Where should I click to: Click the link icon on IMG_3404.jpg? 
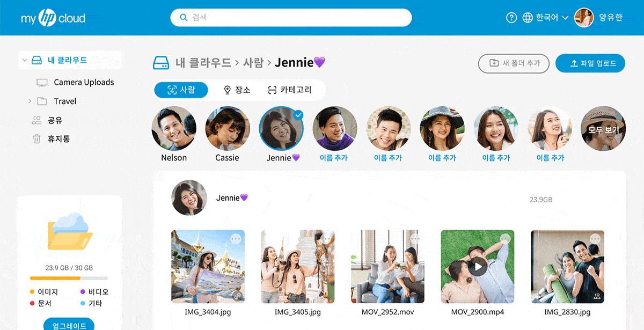pos(237,296)
